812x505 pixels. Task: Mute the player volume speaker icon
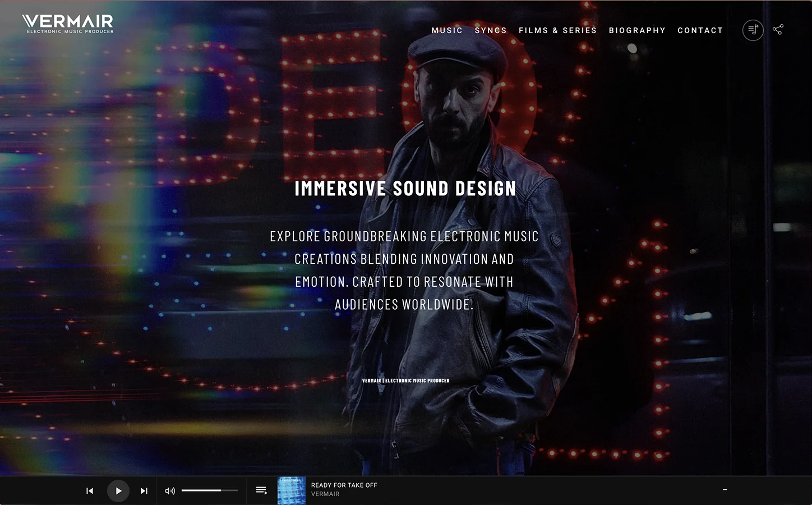point(169,491)
